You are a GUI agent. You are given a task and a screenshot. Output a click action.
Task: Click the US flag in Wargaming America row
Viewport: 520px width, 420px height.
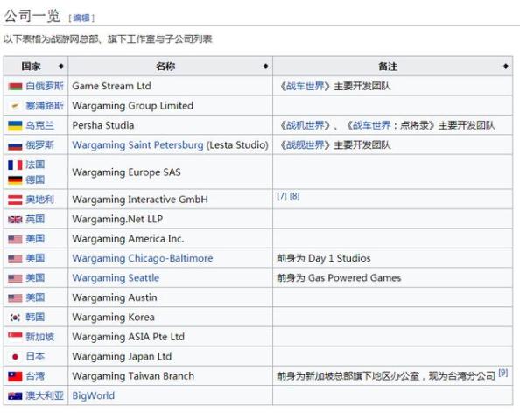tap(15, 239)
